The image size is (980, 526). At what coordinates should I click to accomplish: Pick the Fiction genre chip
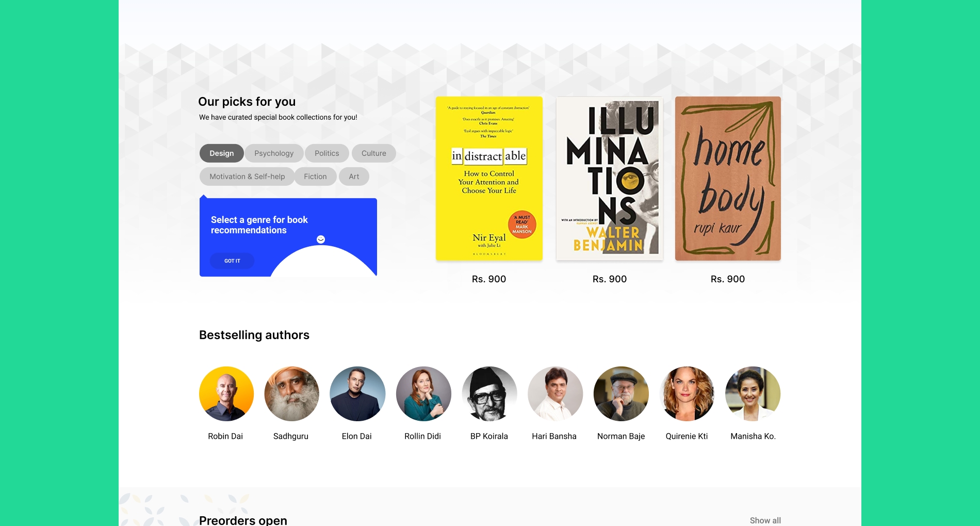coord(315,177)
